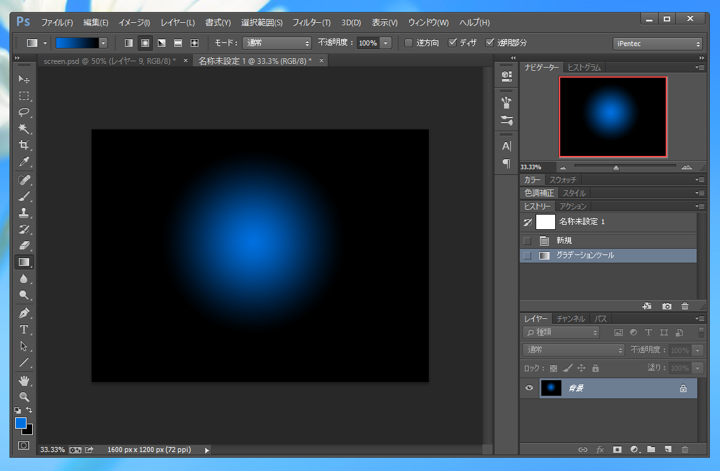This screenshot has width=720, height=471.
Task: Select the Move tool
Action: pyautogui.click(x=24, y=79)
